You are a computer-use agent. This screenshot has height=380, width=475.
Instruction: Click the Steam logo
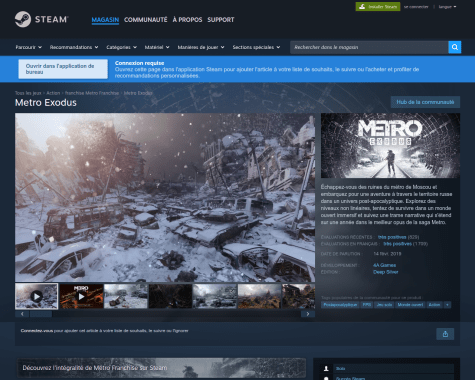[42, 19]
